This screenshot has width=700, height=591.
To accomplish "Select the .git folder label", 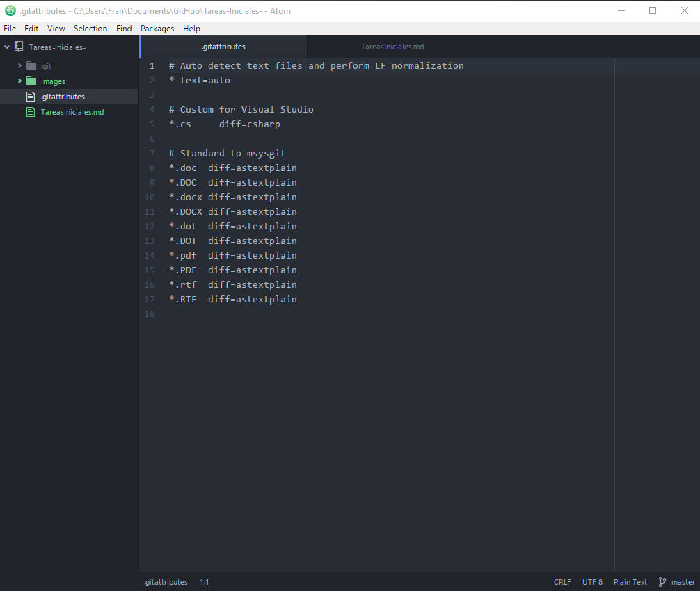I will (x=47, y=67).
